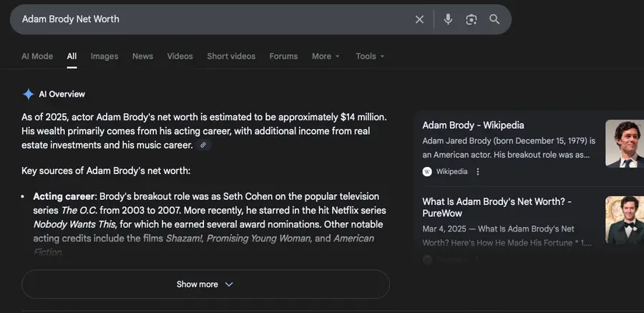Click the AI Overview sparkle icon
Image resolution: width=644 pixels, height=313 pixels.
coord(28,94)
